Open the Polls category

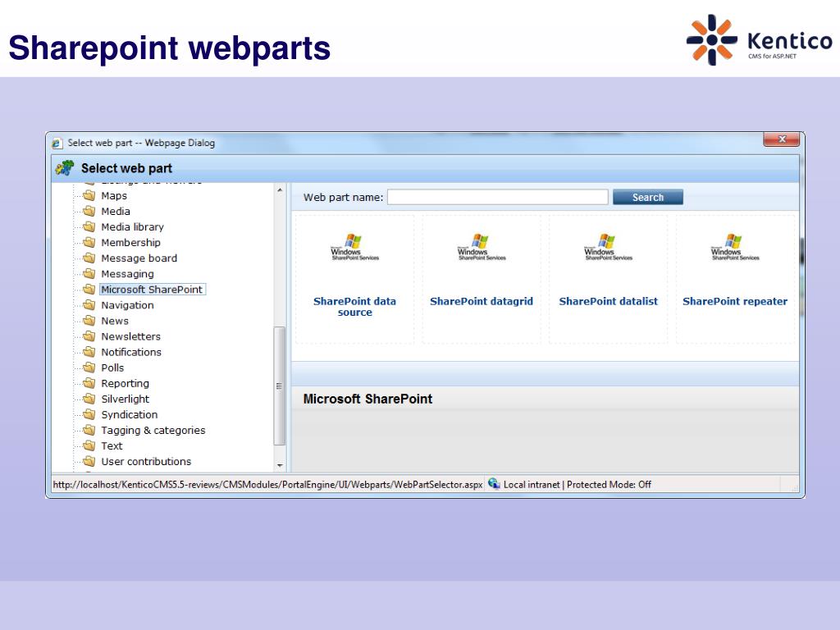(112, 367)
